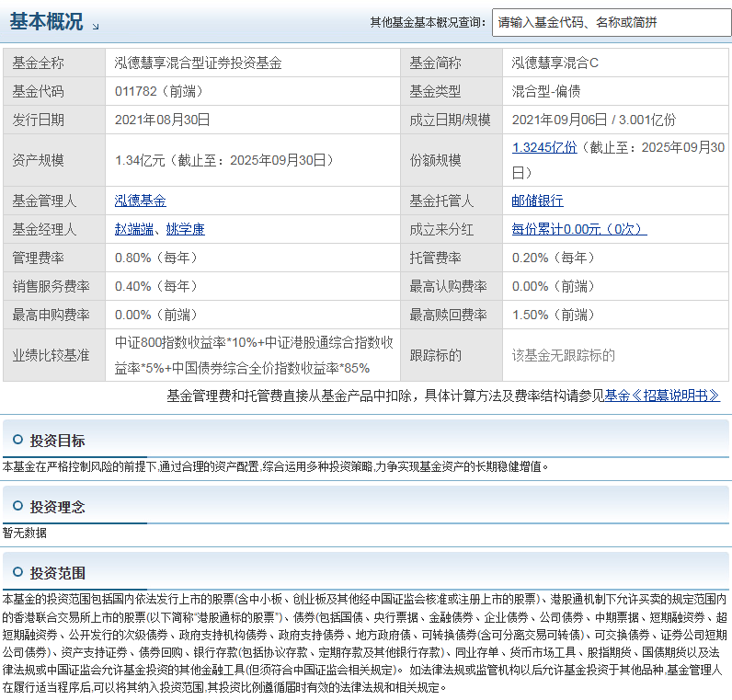Screen dimensions: 732x700
Task: Click the 最高申购费率 value 0.00%（前端）
Action: [x=157, y=315]
